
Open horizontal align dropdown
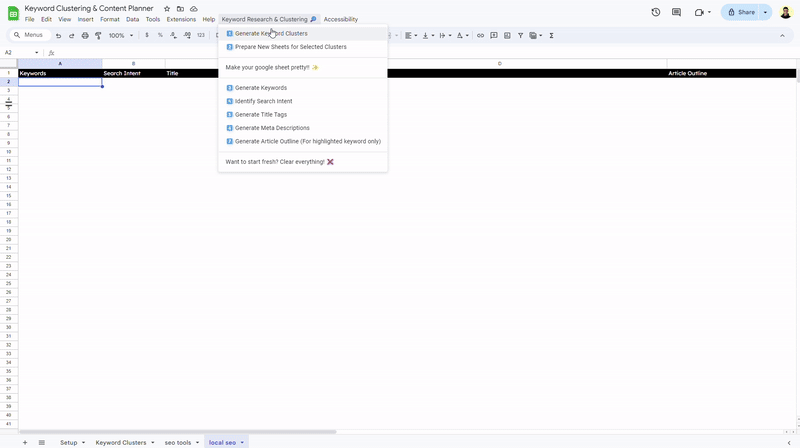(411, 35)
